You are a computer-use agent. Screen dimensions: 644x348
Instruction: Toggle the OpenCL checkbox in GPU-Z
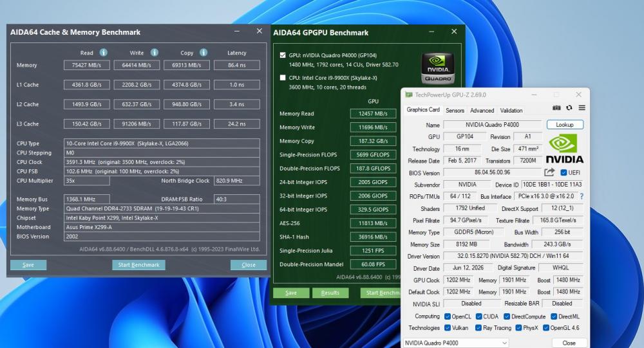448,316
